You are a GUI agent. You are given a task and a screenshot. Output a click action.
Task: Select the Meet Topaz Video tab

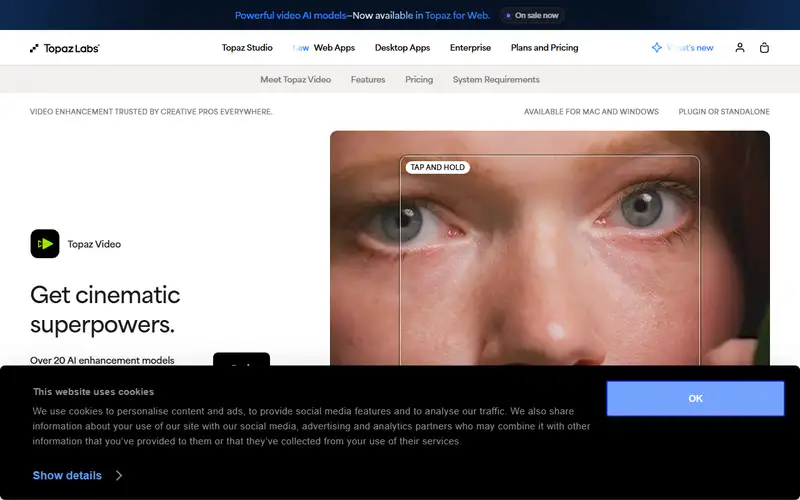point(295,80)
